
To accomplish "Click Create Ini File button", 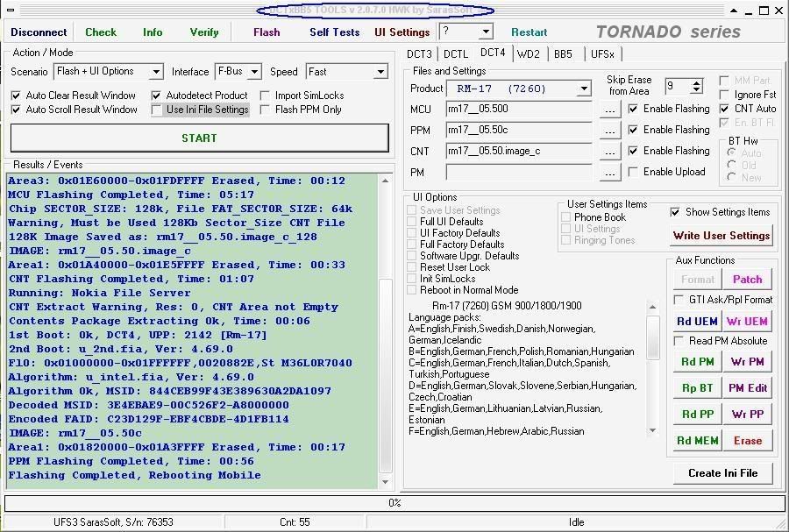I will 722,472.
